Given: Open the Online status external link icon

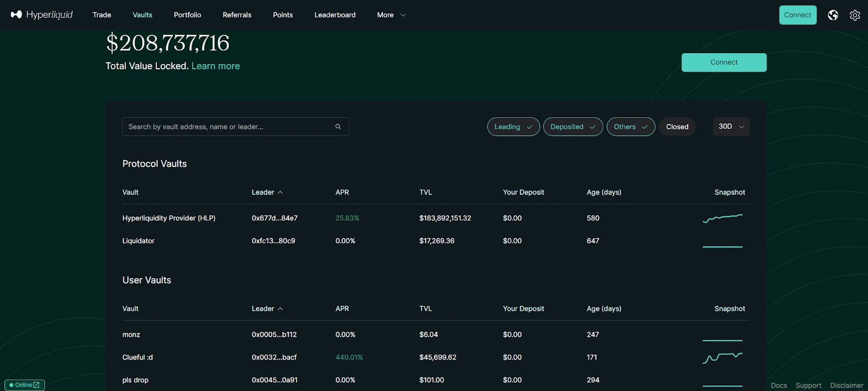Looking at the screenshot, I should [36, 385].
